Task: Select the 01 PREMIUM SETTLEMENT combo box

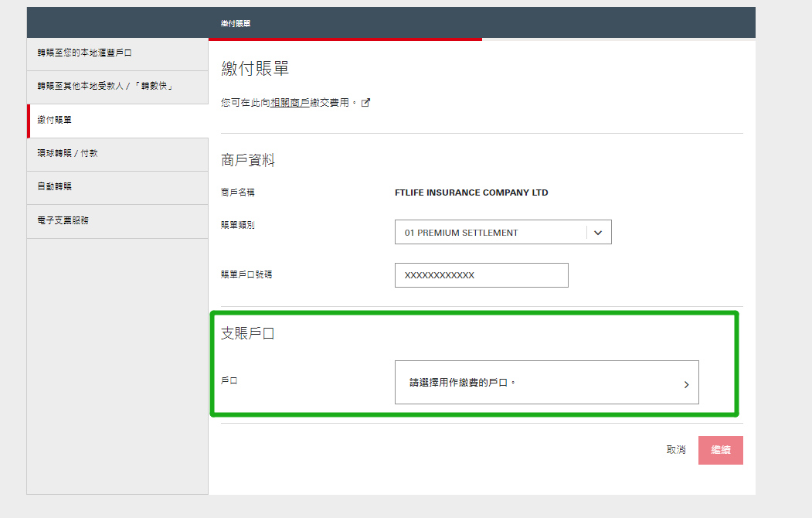Action: coord(503,232)
